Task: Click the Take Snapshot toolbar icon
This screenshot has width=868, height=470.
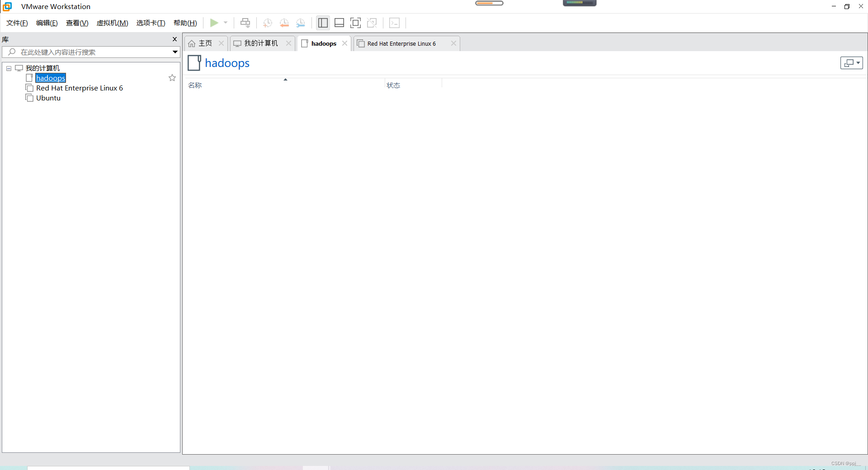Action: [x=268, y=23]
